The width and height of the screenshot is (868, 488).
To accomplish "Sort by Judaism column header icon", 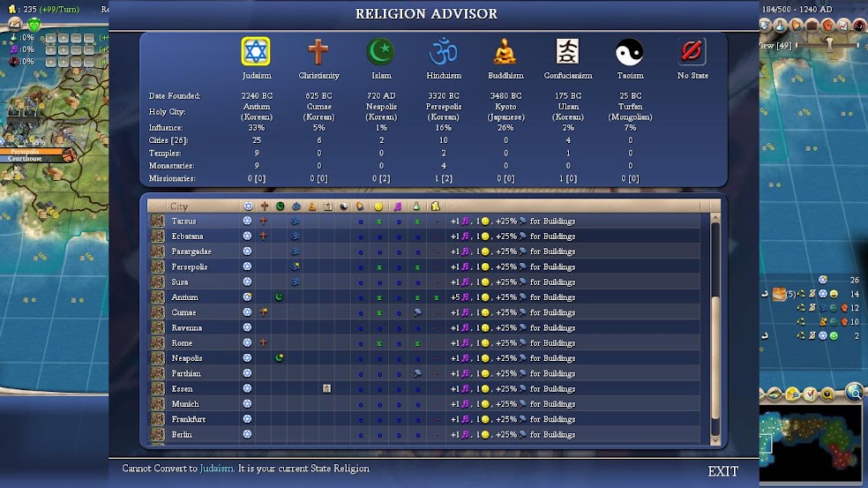I will [x=248, y=206].
